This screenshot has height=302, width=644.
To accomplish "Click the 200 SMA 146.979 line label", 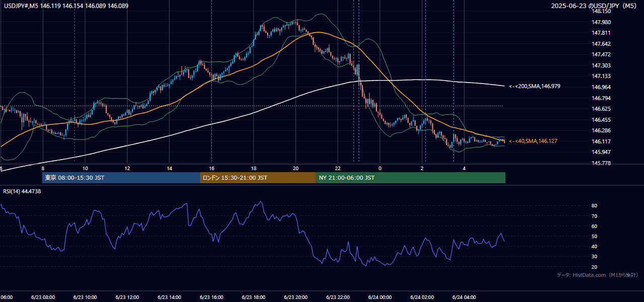I will click(535, 87).
